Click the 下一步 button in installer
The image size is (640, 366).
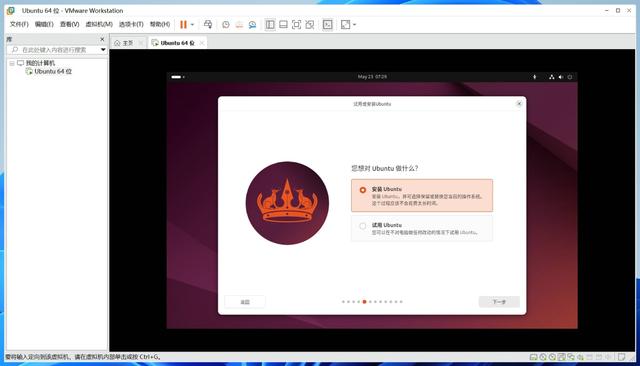pos(499,302)
